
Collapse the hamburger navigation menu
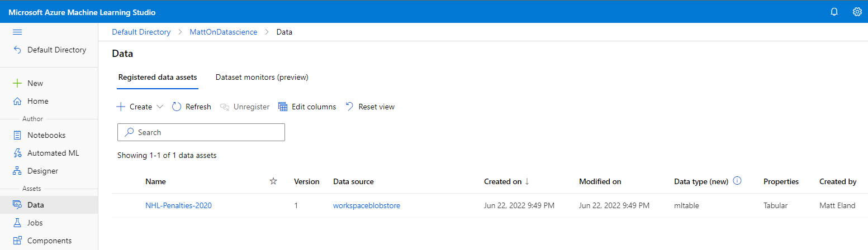click(x=17, y=32)
